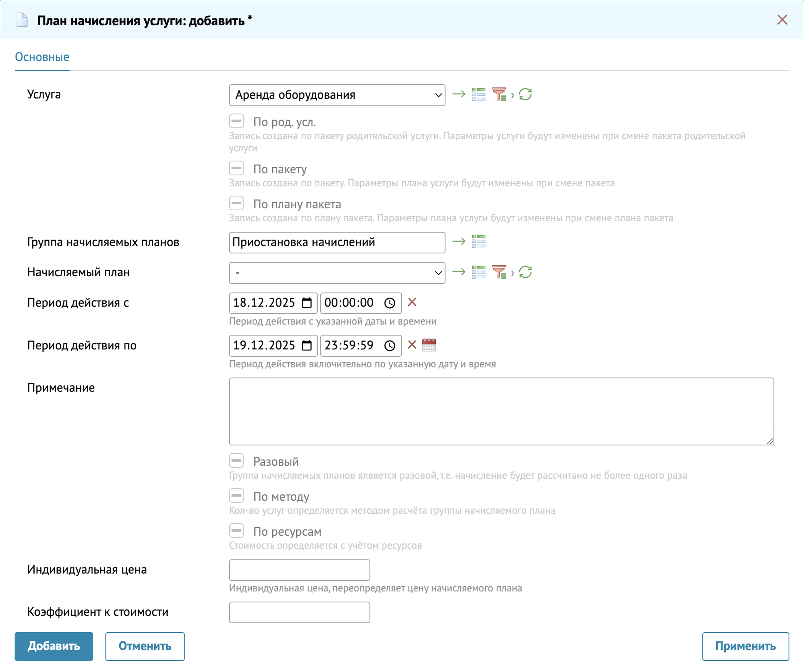This screenshot has height=672, width=804.
Task: Open date picker for 18.12.2025 field
Action: coord(307,303)
